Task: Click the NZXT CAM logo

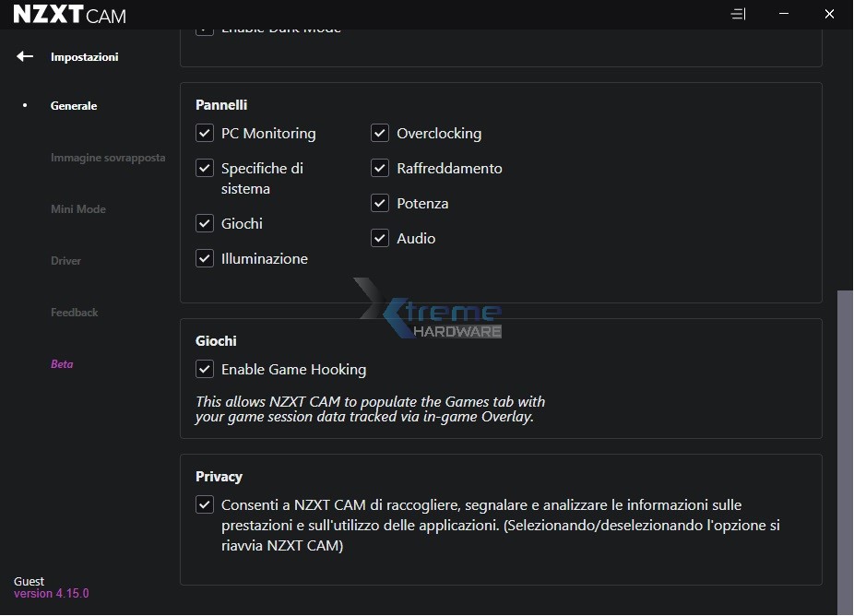Action: tap(69, 15)
